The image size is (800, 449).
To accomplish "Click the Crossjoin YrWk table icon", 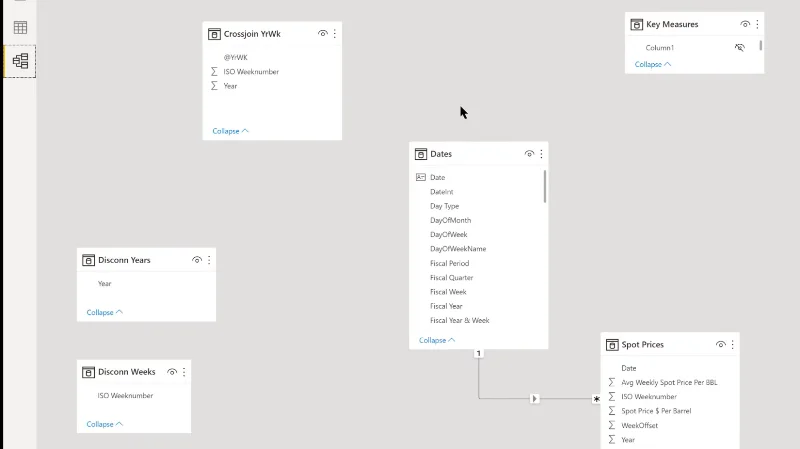I will pyautogui.click(x=214, y=34).
